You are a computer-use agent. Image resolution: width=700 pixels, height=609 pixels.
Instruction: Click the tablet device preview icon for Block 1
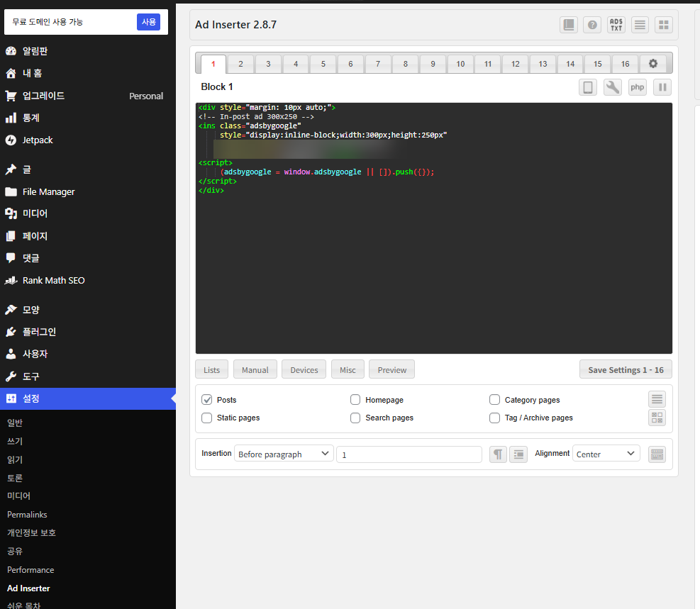click(587, 87)
